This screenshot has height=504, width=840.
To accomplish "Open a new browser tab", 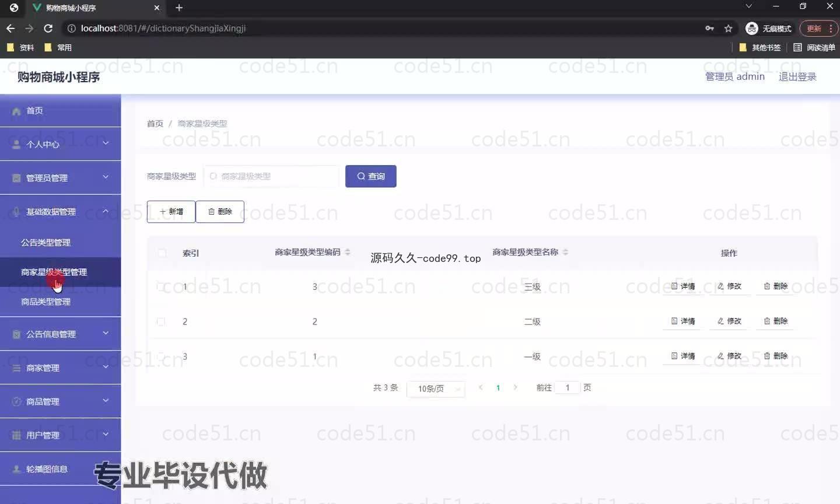I will coord(179,8).
